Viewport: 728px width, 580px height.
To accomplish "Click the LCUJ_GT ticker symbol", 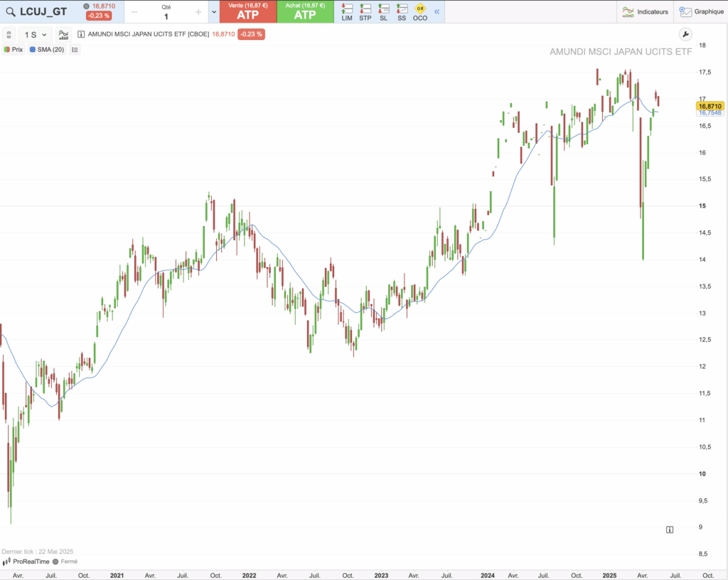I will tap(43, 12).
